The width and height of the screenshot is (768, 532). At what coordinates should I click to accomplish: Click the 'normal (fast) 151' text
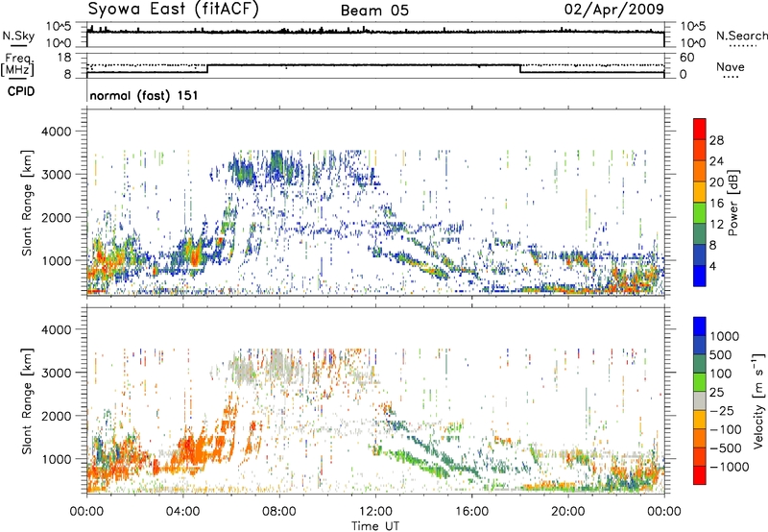point(144,95)
